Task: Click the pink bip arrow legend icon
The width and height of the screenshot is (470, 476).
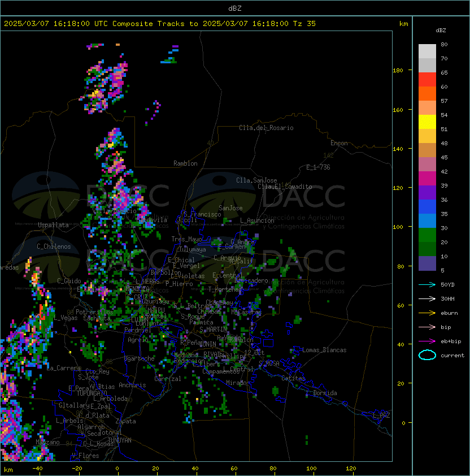Action: [x=427, y=327]
